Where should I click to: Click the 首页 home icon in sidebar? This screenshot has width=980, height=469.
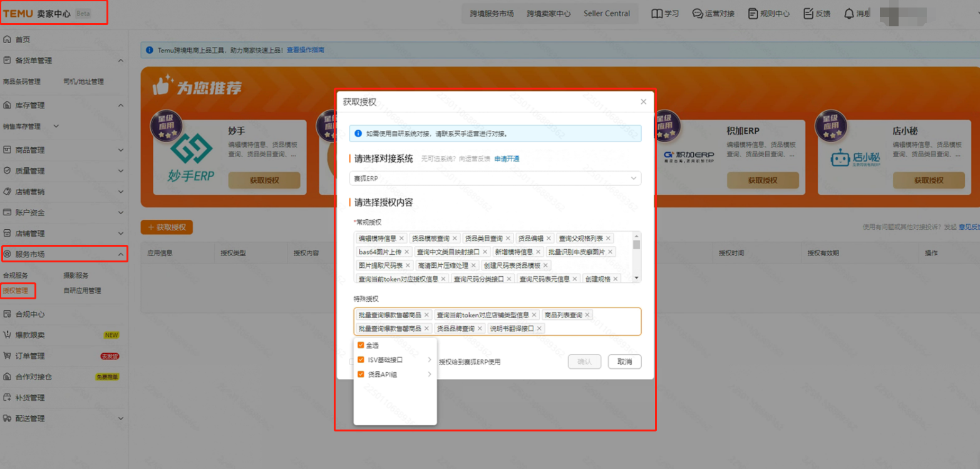(8, 39)
